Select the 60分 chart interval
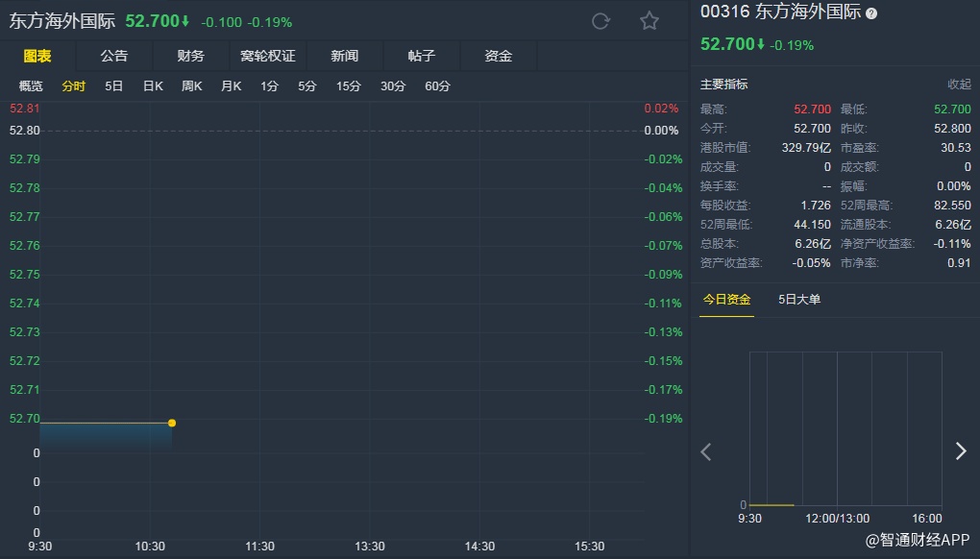This screenshot has height=559, width=980. tap(437, 86)
